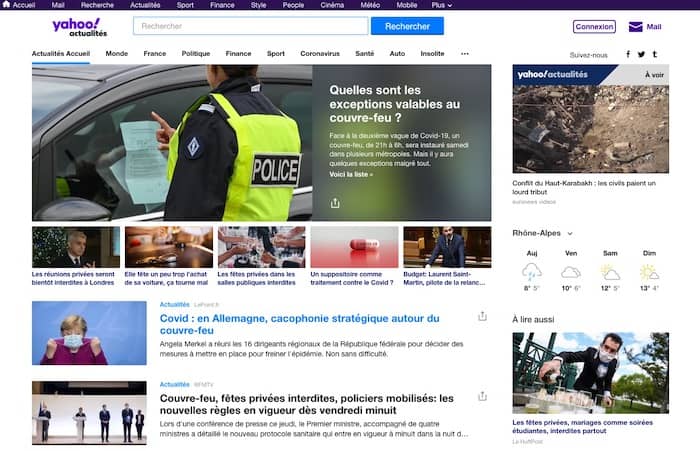The image size is (700, 451).
Task: Expand the Plus menu in top bar
Action: pyautogui.click(x=442, y=5)
